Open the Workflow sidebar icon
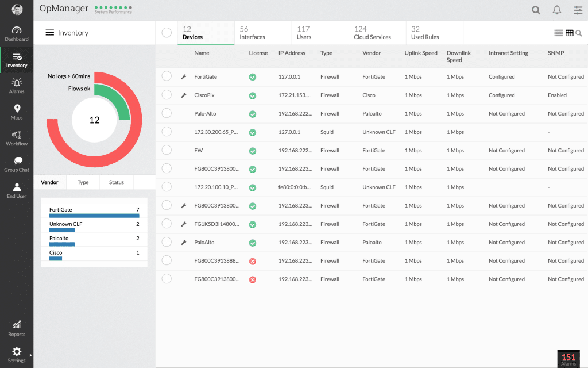The height and width of the screenshot is (368, 588). point(17,136)
